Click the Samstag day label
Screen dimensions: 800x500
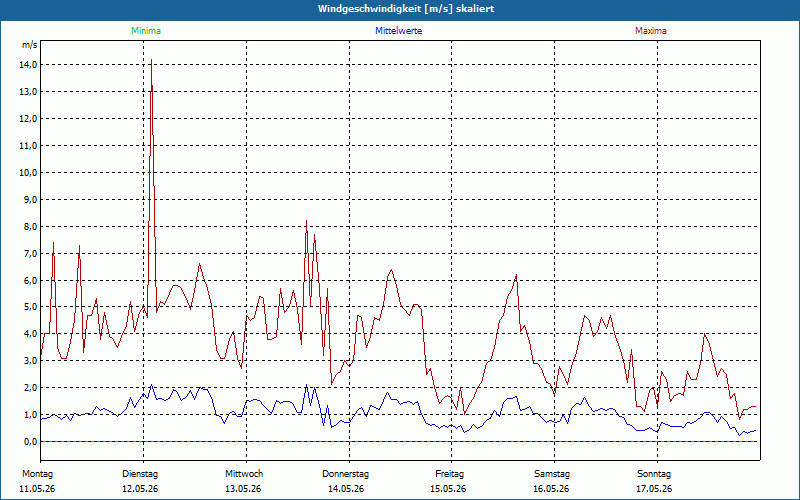coord(552,474)
